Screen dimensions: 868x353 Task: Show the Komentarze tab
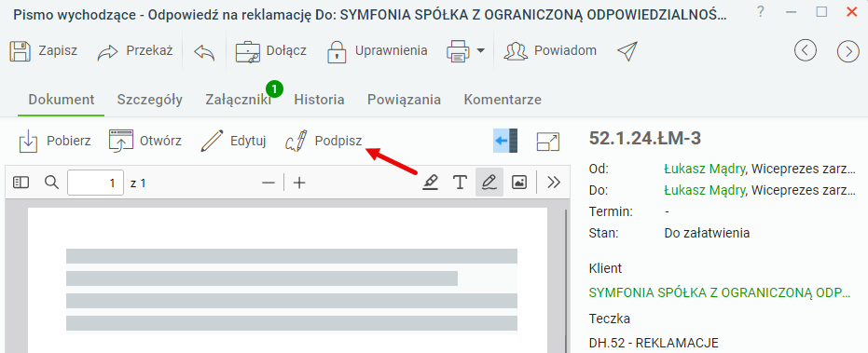[x=503, y=101]
